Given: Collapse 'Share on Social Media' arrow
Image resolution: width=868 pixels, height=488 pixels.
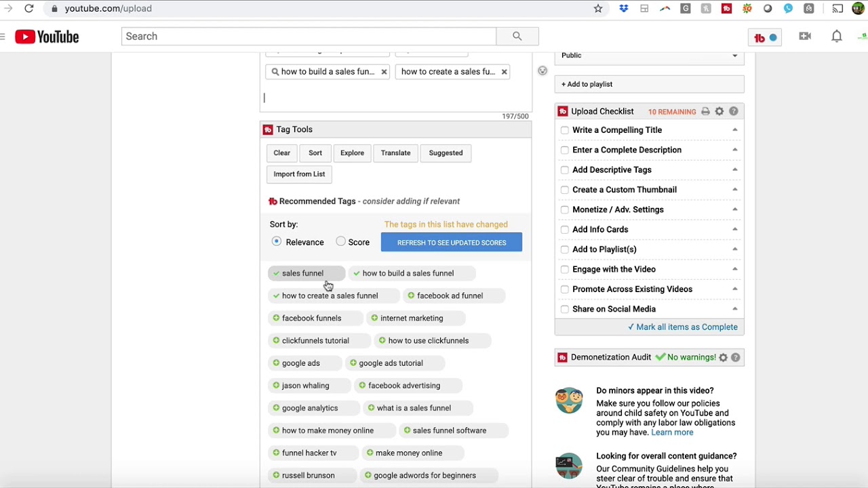Looking at the screenshot, I should [734, 309].
